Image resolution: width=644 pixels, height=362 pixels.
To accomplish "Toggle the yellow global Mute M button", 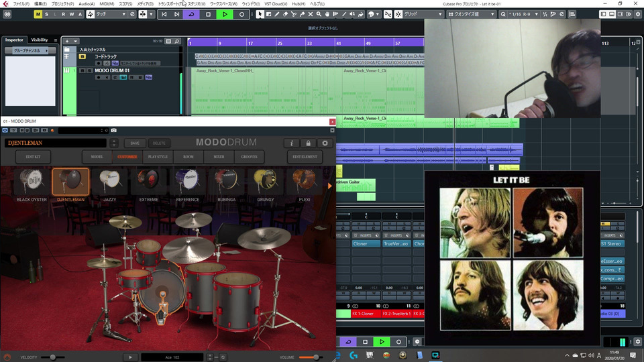I will pos(38,14).
